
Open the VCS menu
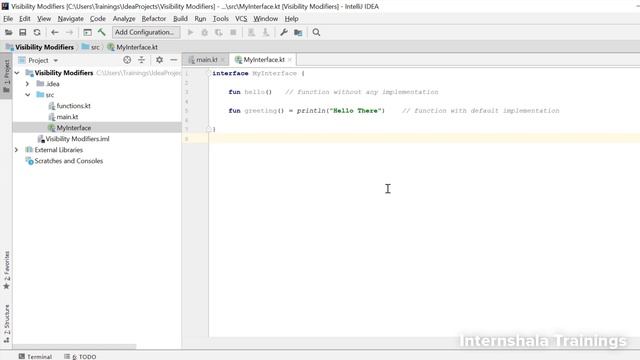[241, 19]
